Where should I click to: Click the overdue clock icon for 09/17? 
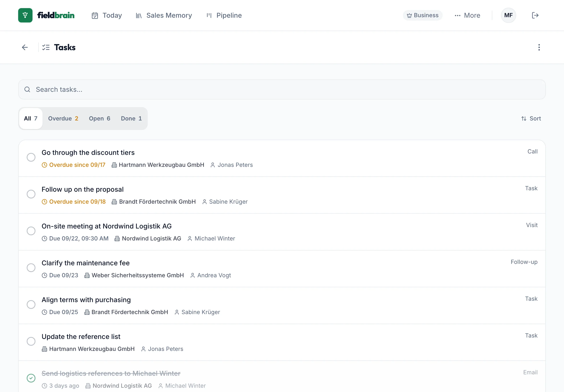coord(44,165)
